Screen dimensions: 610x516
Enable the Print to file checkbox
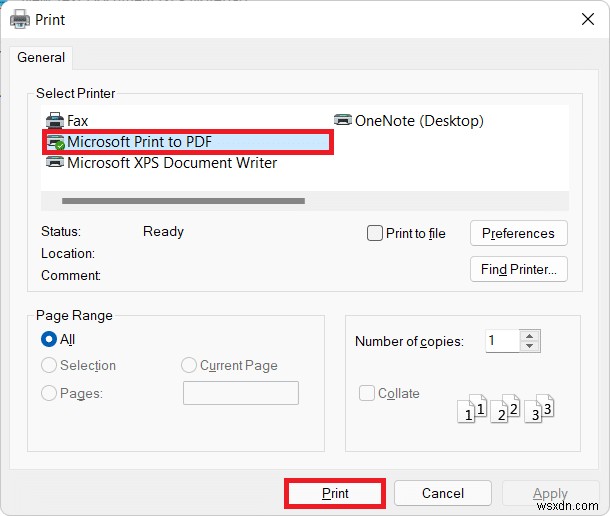click(375, 233)
